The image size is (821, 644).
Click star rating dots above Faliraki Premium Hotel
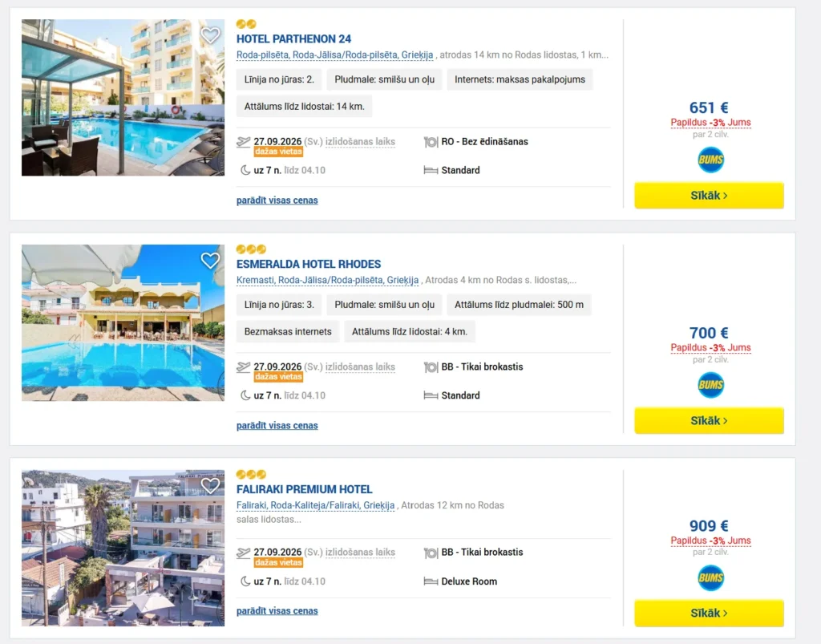(x=251, y=474)
